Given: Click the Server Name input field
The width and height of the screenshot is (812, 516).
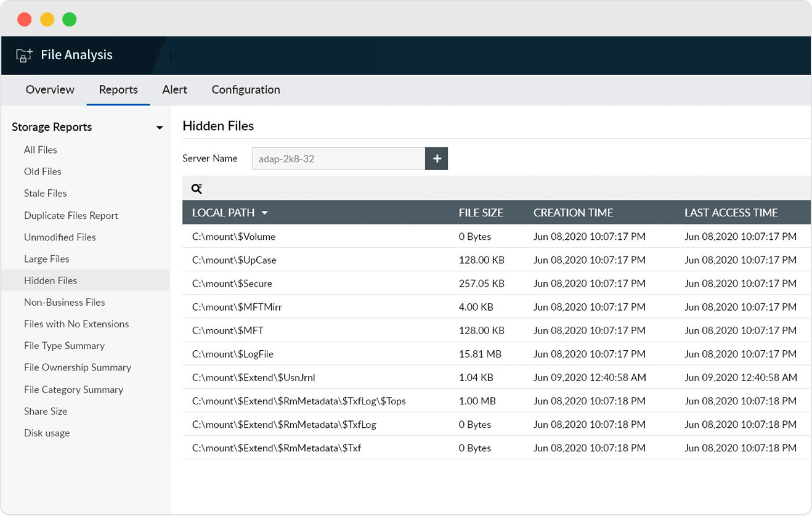Looking at the screenshot, I should tap(338, 158).
